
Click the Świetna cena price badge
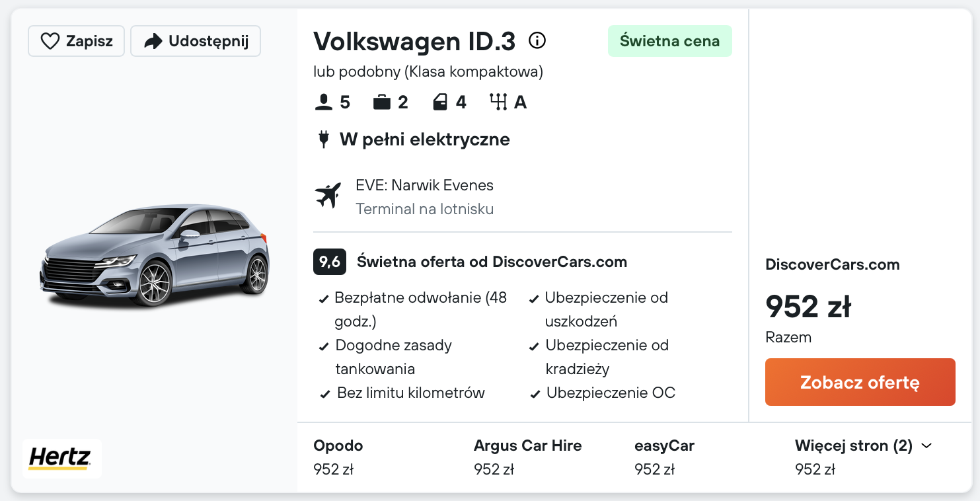click(669, 41)
